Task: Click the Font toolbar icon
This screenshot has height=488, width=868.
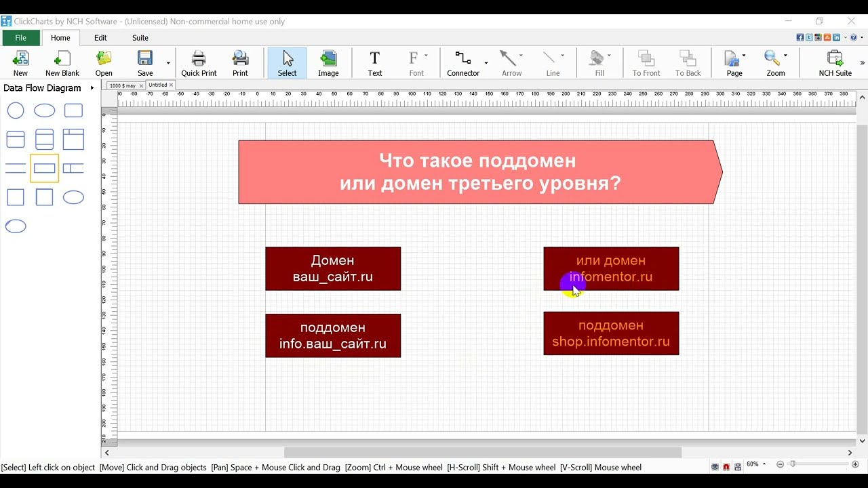Action: 414,58
